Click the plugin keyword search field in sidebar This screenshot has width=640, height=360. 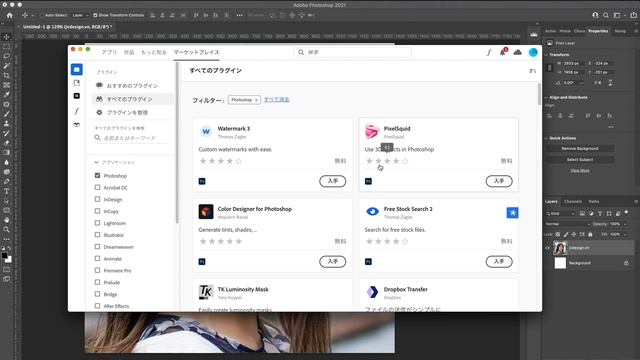[x=131, y=138]
